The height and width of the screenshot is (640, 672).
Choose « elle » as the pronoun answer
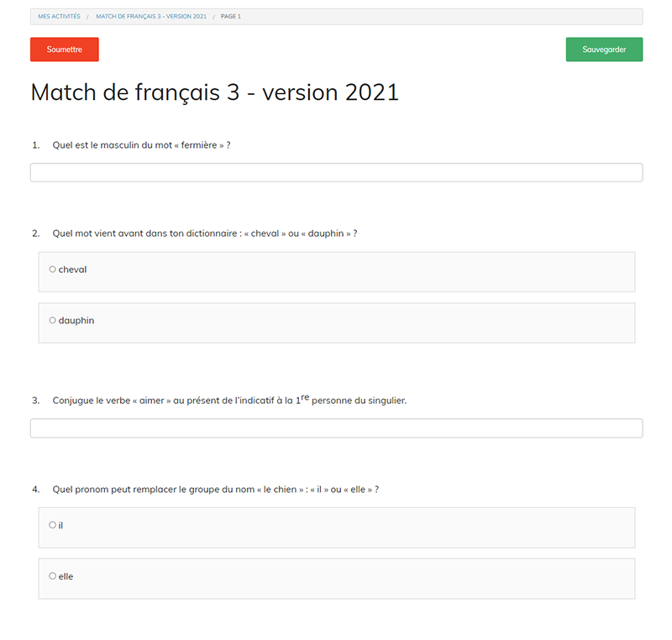[52, 576]
